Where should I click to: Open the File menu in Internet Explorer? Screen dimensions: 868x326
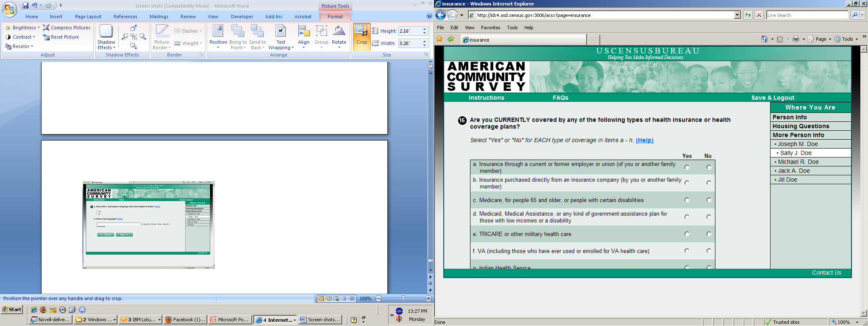440,28
